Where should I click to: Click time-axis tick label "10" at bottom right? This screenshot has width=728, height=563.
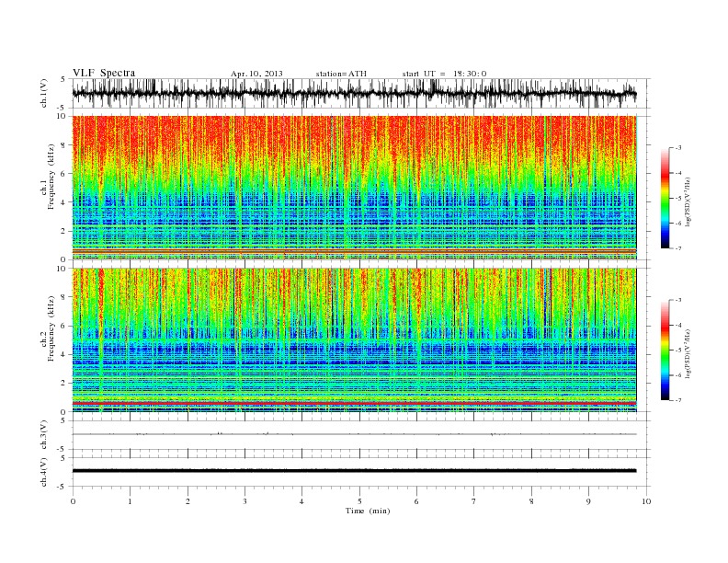click(646, 501)
